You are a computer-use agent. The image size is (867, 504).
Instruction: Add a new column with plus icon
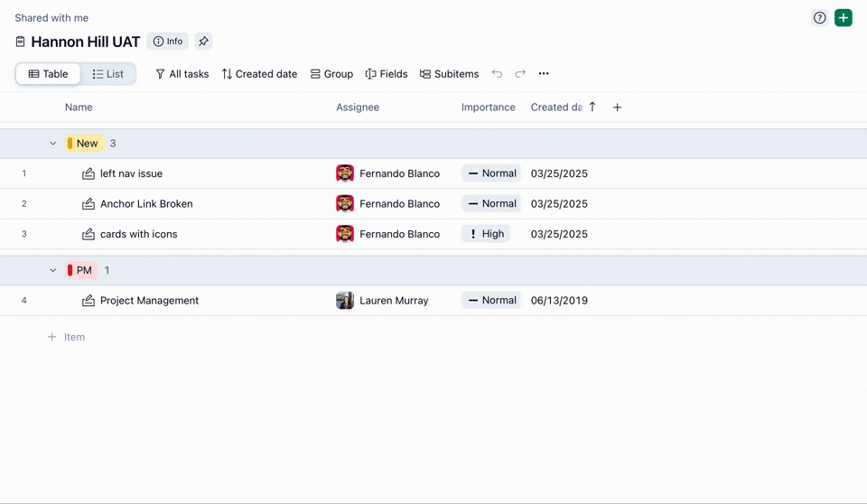(x=617, y=107)
